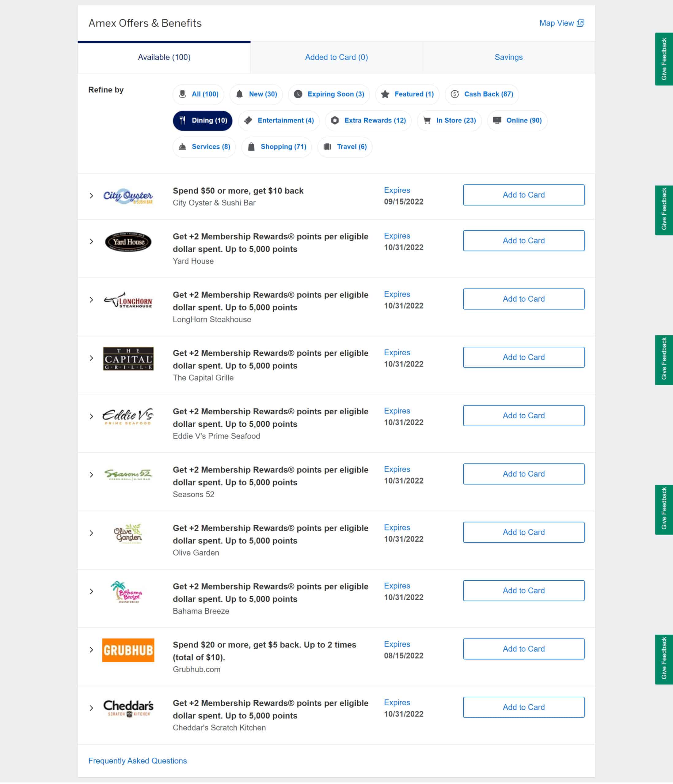The width and height of the screenshot is (673, 784).
Task: Expand the Cheddar's Scratch Kitchen offer details
Action: [91, 708]
